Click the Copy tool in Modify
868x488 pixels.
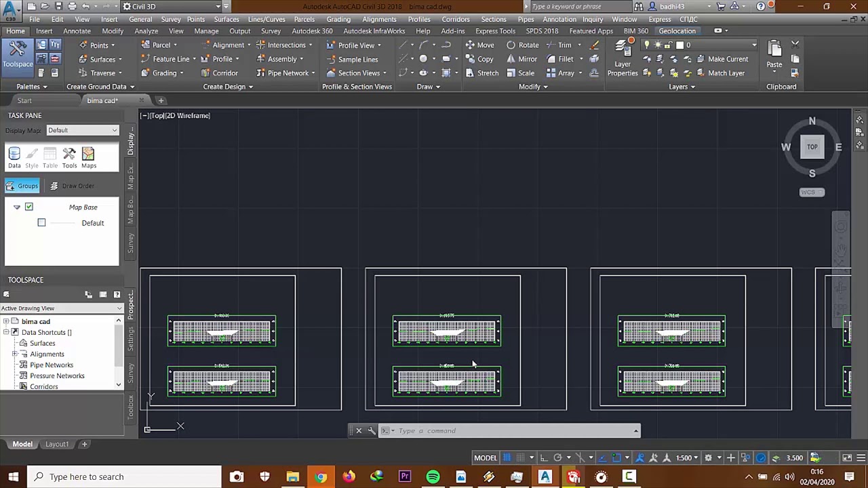(x=479, y=59)
